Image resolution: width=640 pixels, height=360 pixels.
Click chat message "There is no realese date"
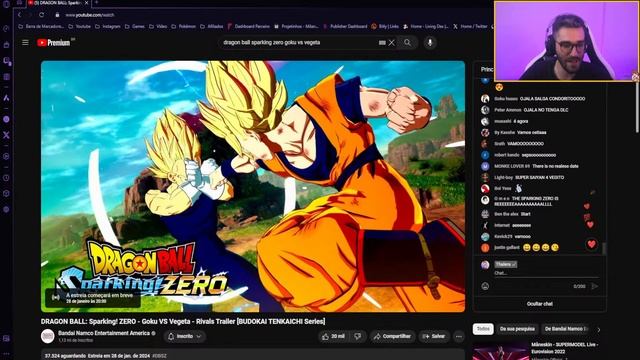coord(555,166)
